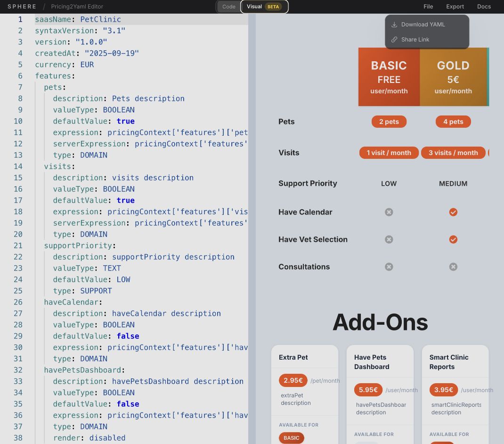Click the extraPet description text
Screen dimensions: 504x444
click(x=296, y=399)
